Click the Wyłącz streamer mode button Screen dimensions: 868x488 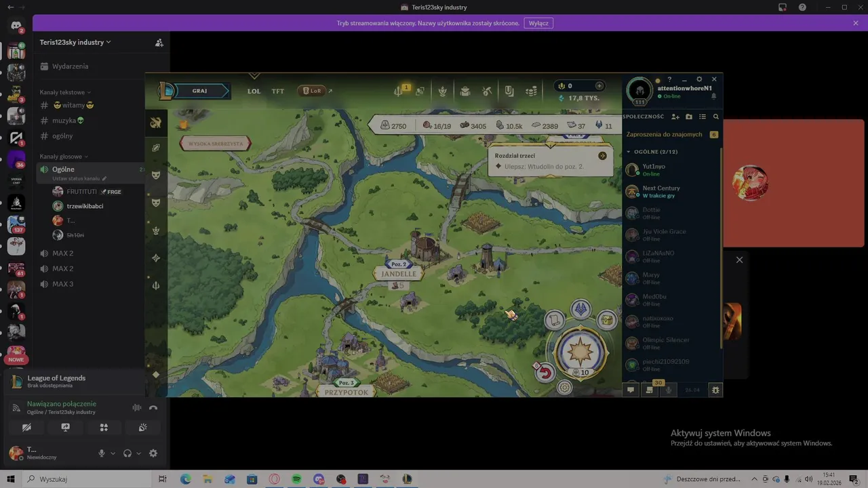(x=538, y=23)
